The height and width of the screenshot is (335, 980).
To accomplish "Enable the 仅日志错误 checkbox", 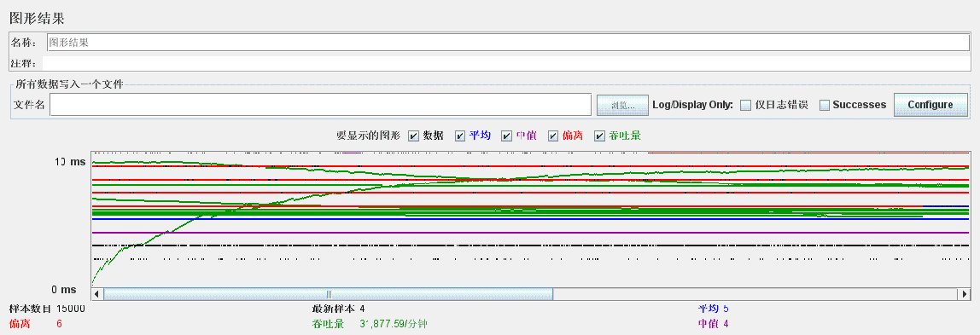I will pyautogui.click(x=745, y=106).
